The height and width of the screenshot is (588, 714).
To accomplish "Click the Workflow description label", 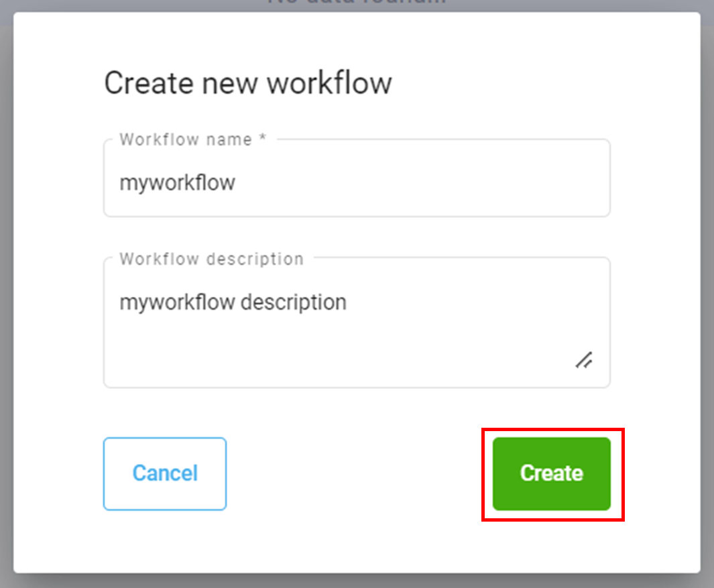I will click(211, 259).
